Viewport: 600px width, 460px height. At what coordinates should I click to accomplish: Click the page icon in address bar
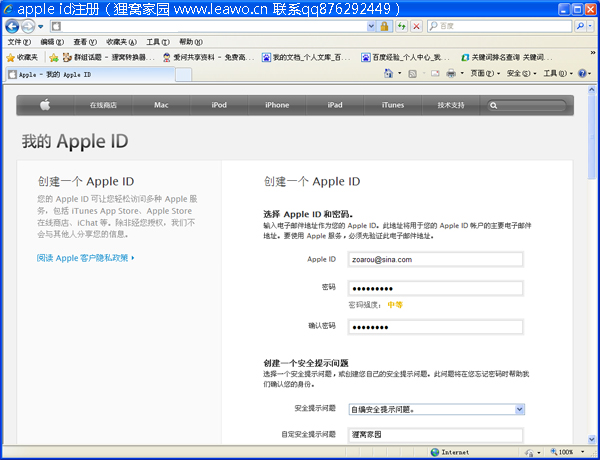pos(56,26)
